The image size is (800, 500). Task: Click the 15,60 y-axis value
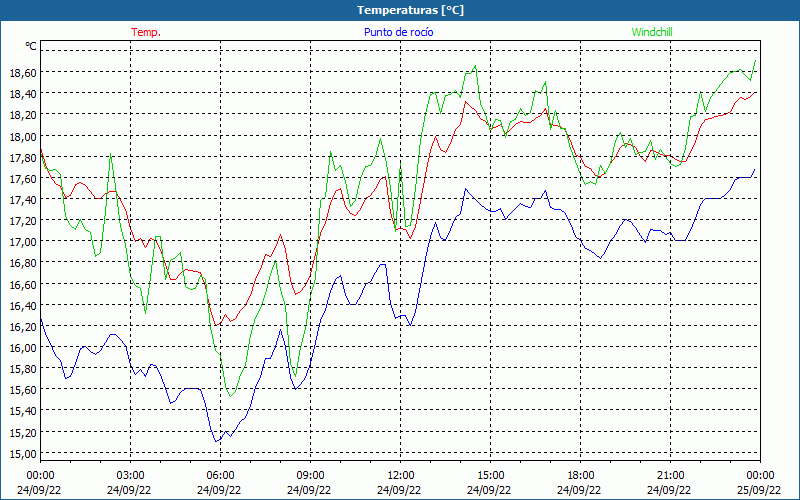(23, 390)
